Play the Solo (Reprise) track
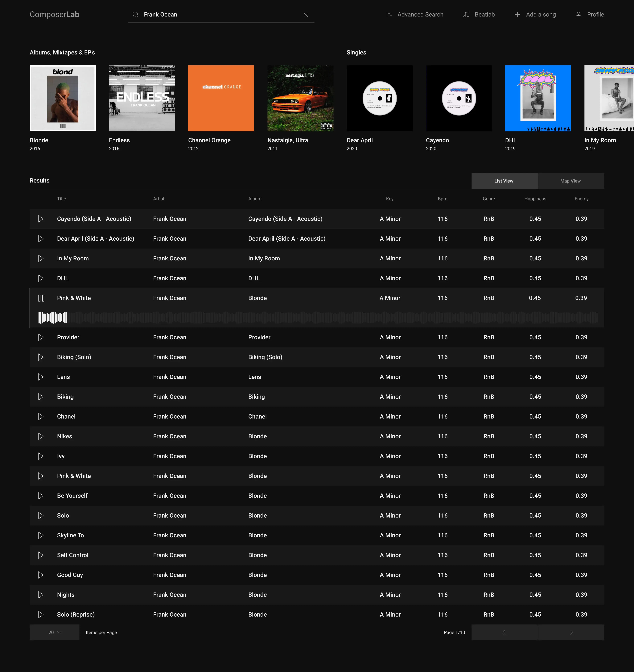The height and width of the screenshot is (672, 634). [41, 614]
